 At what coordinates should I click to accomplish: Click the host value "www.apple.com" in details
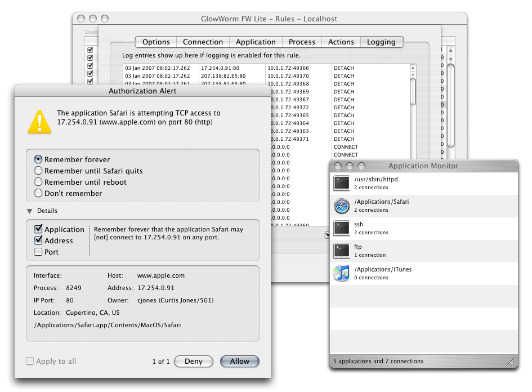(x=161, y=275)
